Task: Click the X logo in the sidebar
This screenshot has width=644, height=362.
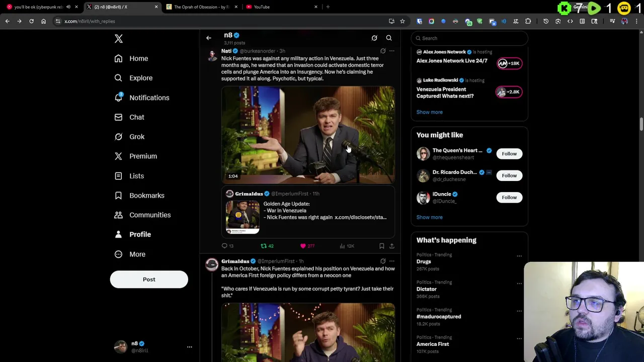Action: click(119, 39)
